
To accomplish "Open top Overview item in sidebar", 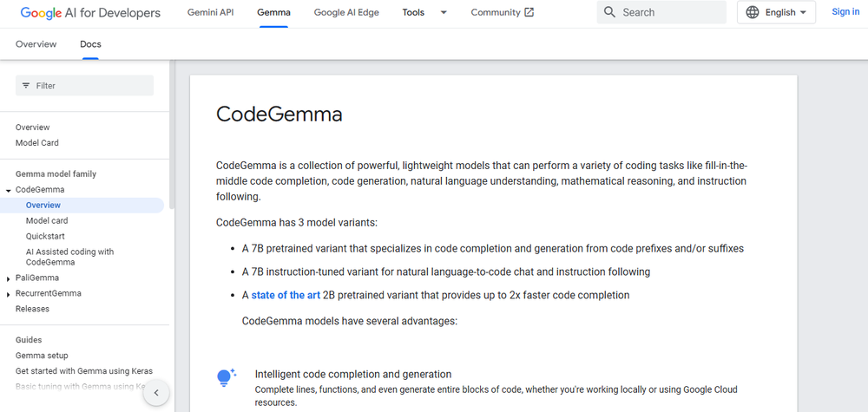I will 33,128.
